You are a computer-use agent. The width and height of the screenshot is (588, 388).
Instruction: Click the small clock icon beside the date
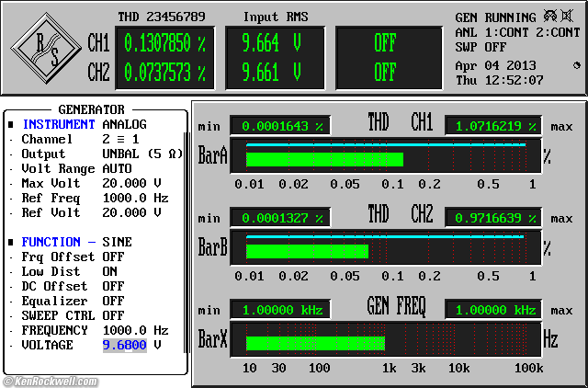[x=576, y=65]
